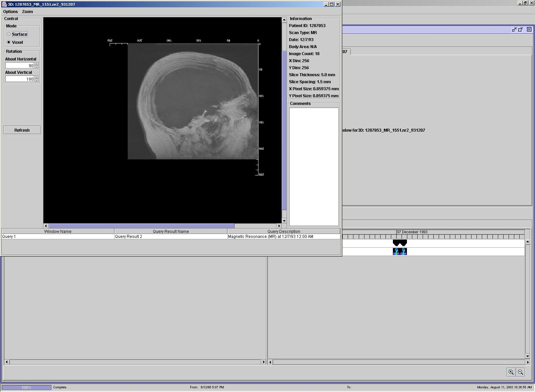Click the second collapse-arrow icon in background panel header
This screenshot has width=535, height=392.
click(520, 29)
